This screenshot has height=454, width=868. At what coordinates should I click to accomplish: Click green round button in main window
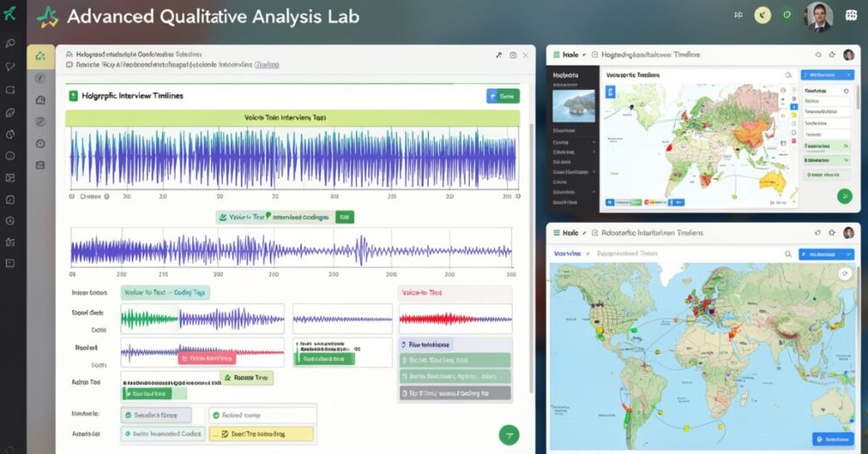click(x=509, y=435)
